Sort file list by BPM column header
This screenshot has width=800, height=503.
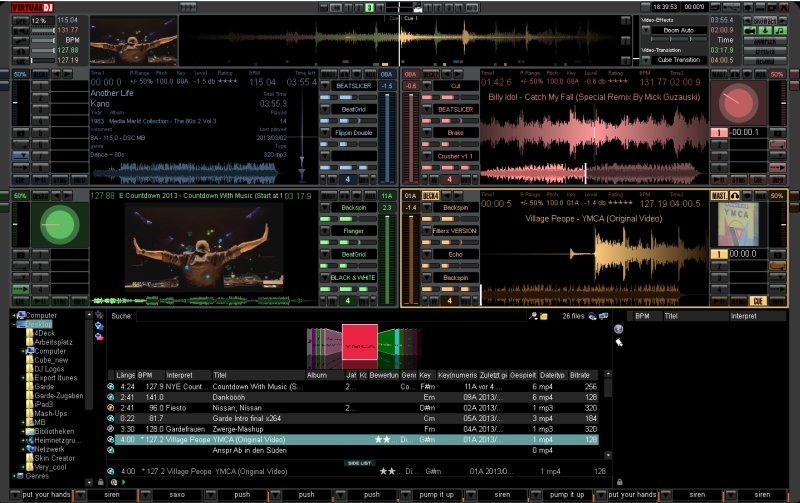pyautogui.click(x=145, y=375)
